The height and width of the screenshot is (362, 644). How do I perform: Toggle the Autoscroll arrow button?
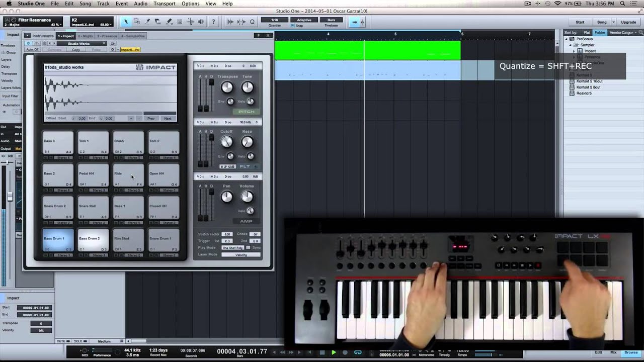click(x=355, y=22)
